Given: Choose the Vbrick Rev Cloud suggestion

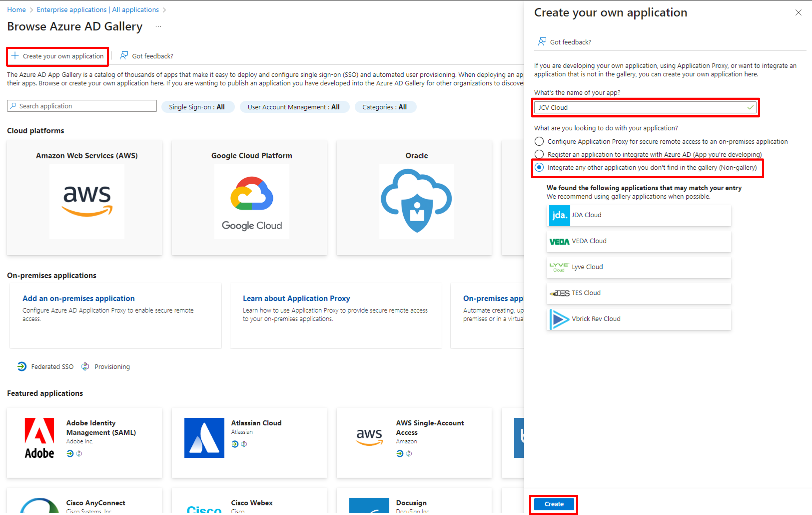Looking at the screenshot, I should click(638, 319).
